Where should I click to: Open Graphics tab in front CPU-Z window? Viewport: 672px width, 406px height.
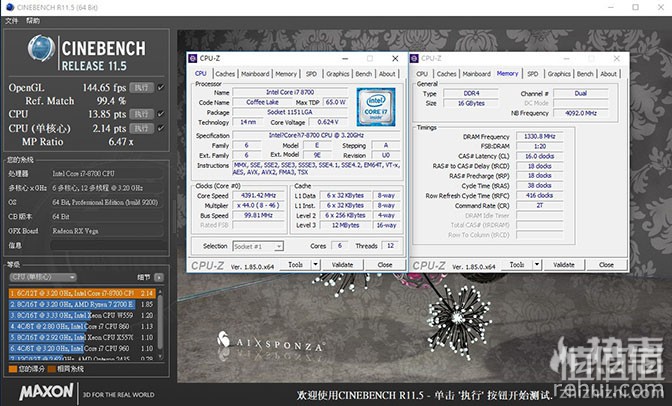338,74
